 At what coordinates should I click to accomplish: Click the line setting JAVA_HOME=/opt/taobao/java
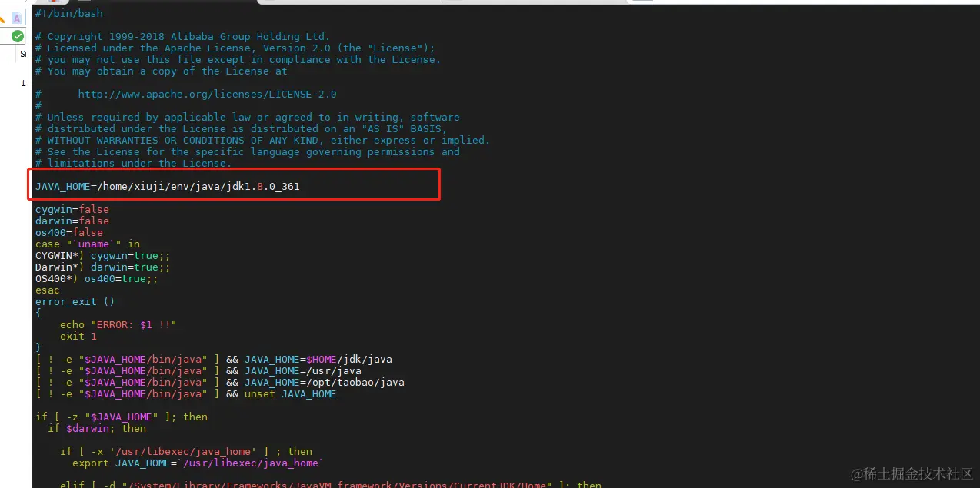point(220,382)
